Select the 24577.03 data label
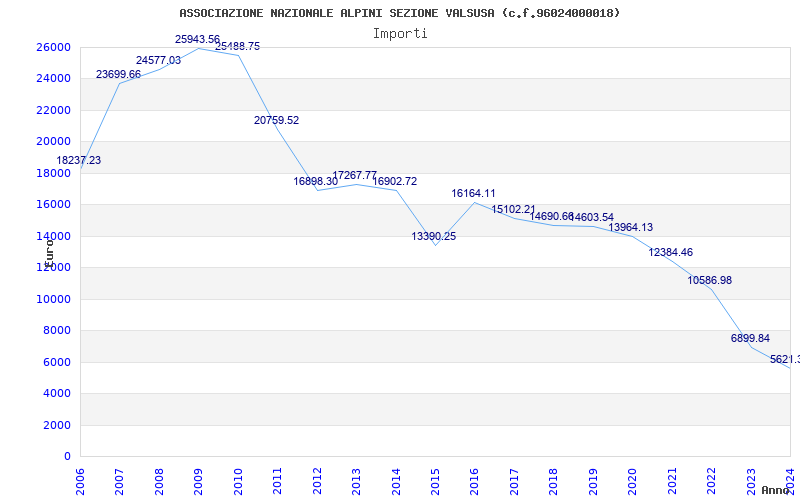 (158, 60)
